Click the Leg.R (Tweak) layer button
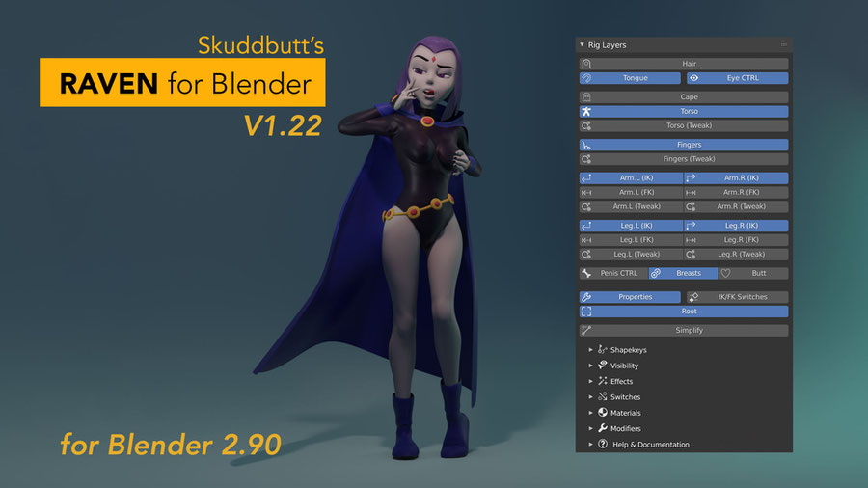The height and width of the screenshot is (488, 868). 736,254
